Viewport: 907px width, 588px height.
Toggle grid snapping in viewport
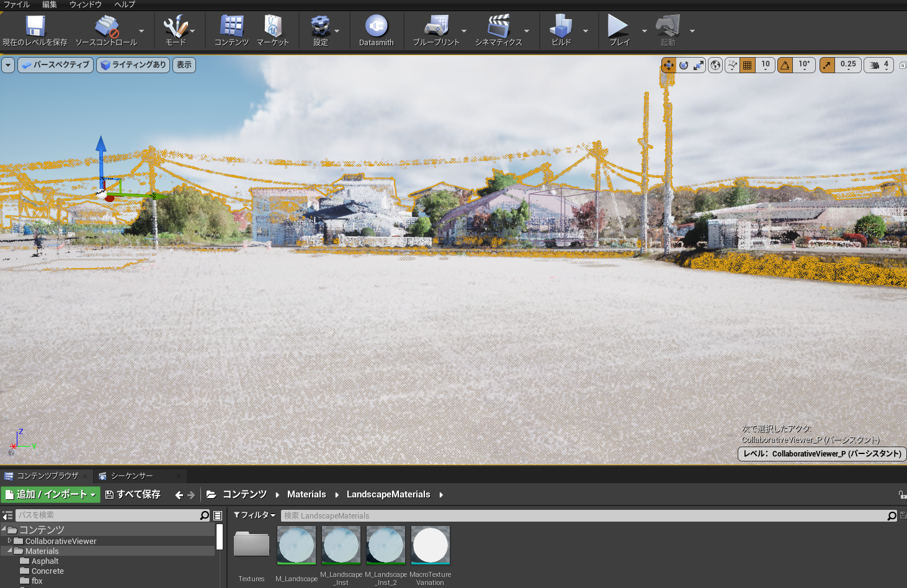point(748,65)
